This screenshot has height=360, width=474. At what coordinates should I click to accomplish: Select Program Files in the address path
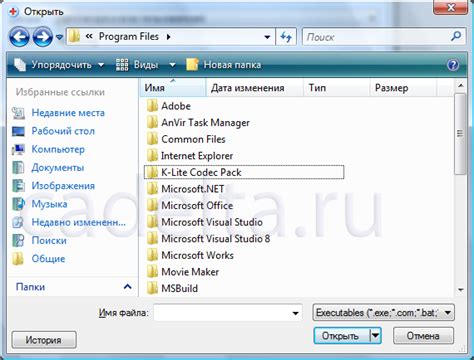coord(129,37)
